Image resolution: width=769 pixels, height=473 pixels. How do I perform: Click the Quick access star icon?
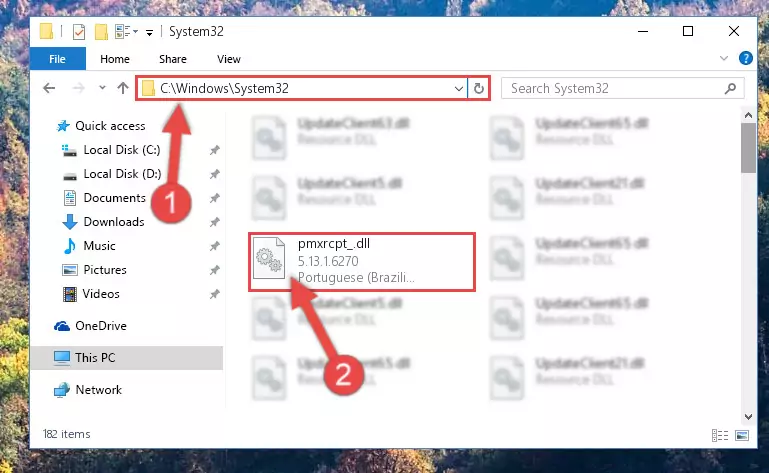click(x=63, y=126)
